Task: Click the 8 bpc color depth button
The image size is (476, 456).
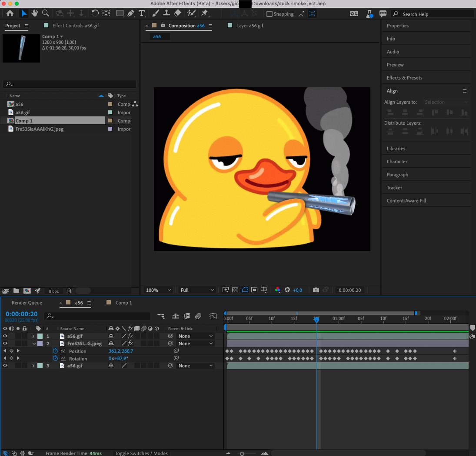Action: (54, 291)
